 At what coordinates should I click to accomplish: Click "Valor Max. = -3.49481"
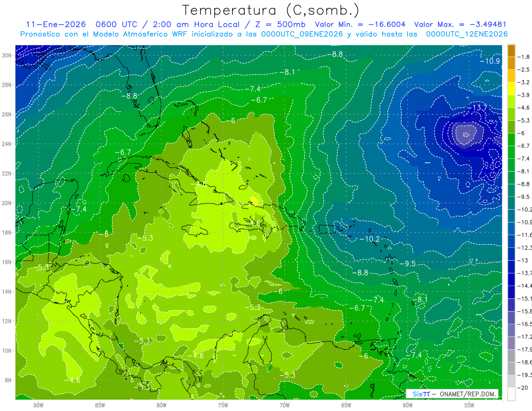460,25
